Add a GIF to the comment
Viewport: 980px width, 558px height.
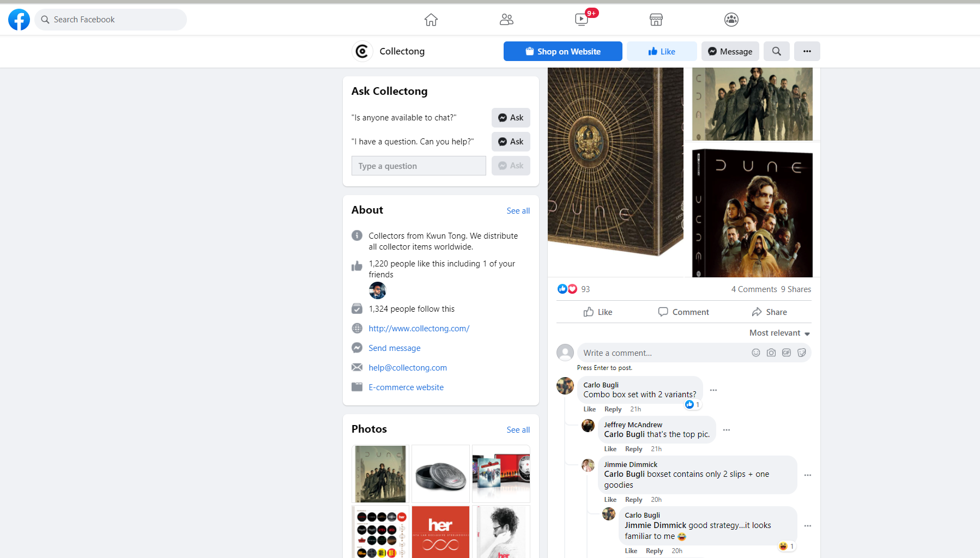(787, 353)
